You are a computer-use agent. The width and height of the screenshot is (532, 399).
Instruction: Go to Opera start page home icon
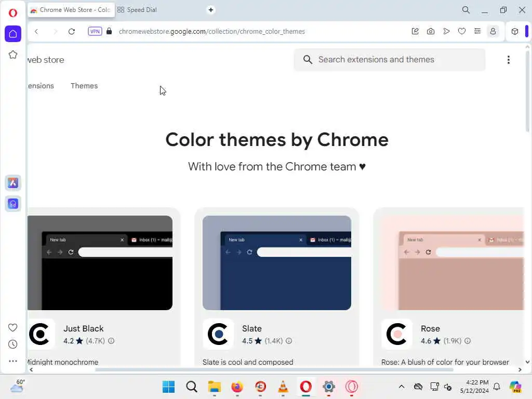[13, 34]
